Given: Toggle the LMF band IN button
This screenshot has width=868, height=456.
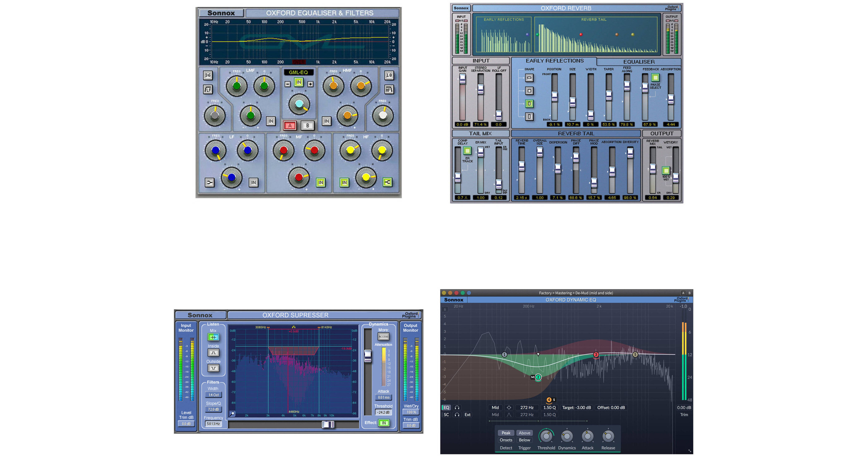Looking at the screenshot, I should click(271, 121).
